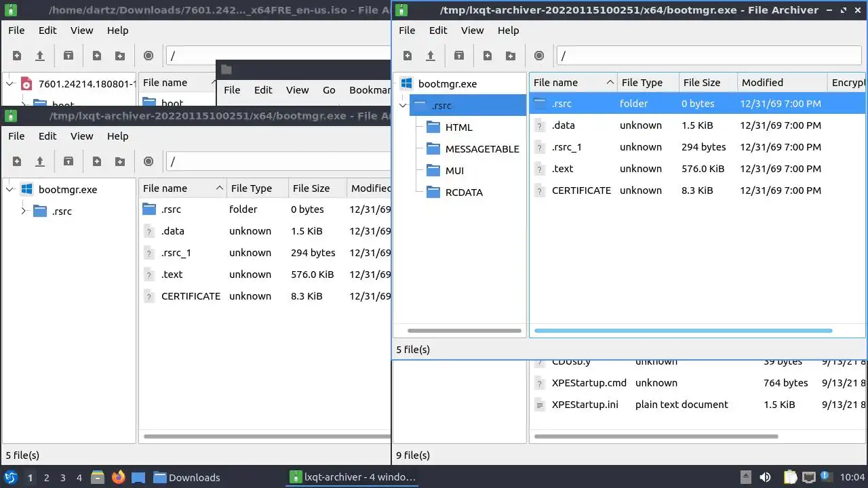Collapse bootmgr.exe root node in lower-left window
The height and width of the screenshot is (488, 868).
tap(9, 190)
